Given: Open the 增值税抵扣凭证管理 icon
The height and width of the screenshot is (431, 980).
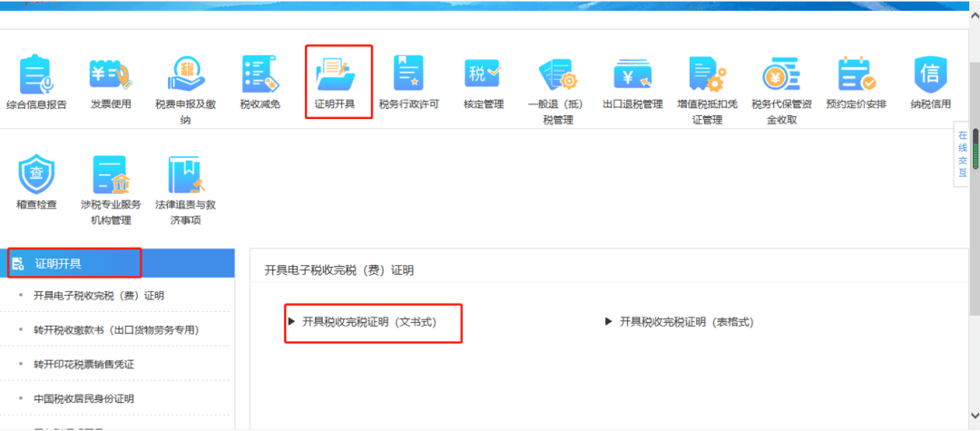Looking at the screenshot, I should tap(707, 75).
